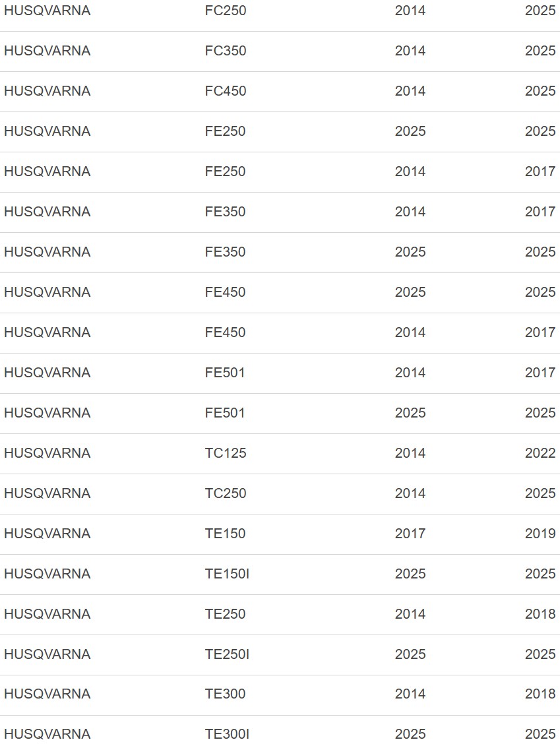Screen dimensions: 560x746
Task: Click HUSQVARNA in the FC250 row
Action: pos(47,11)
